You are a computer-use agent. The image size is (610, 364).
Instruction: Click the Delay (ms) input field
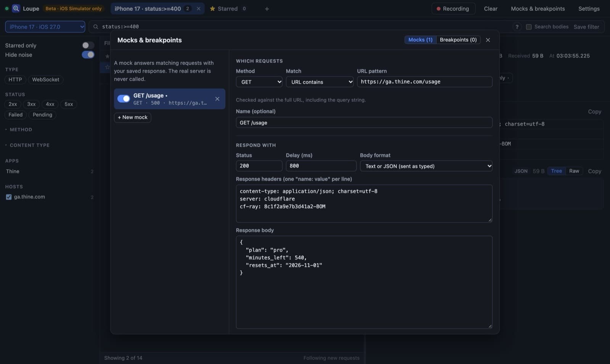(321, 166)
